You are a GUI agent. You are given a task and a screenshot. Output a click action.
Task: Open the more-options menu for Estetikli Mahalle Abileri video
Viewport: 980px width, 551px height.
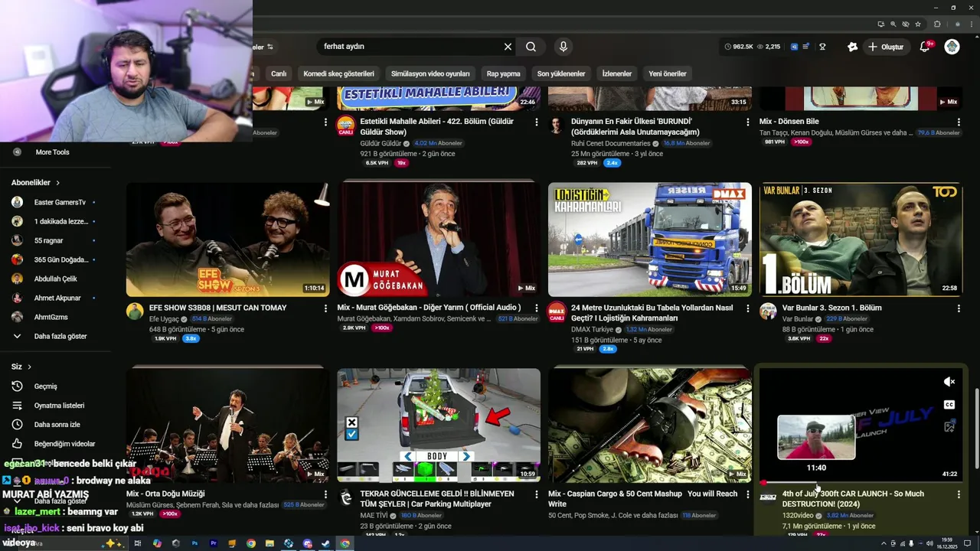click(537, 122)
